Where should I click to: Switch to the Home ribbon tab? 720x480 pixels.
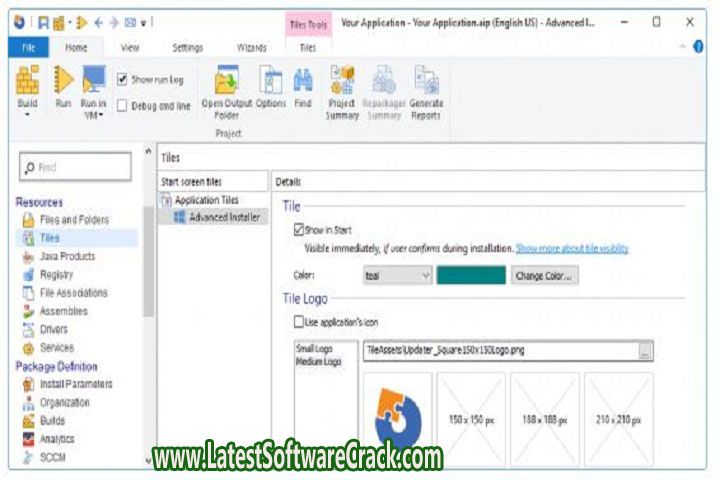tap(76, 48)
